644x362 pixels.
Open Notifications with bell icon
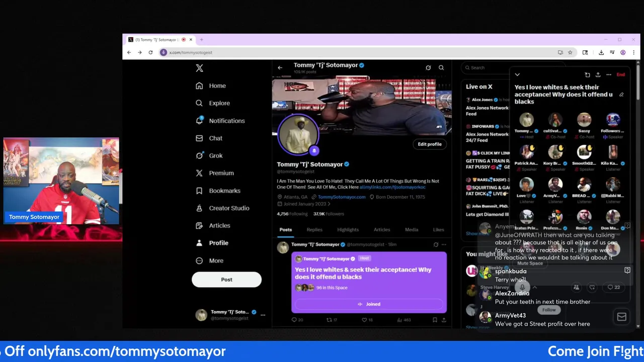point(220,121)
